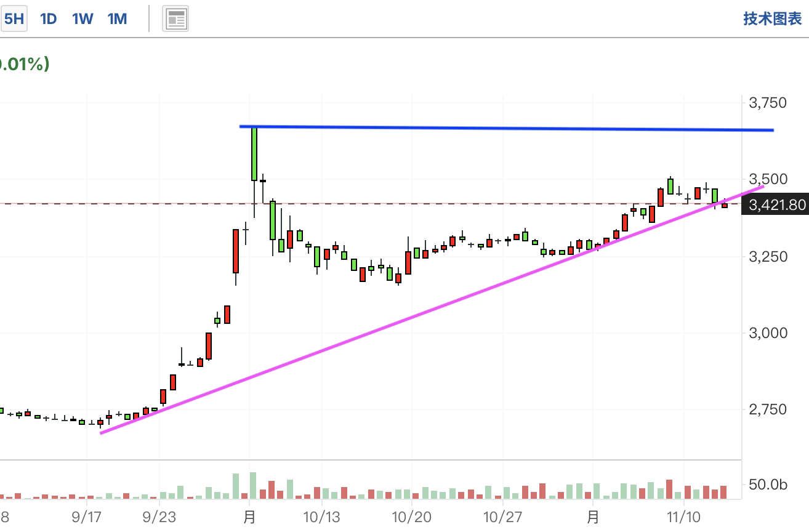Click the 3,750 price axis label
The width and height of the screenshot is (809, 532).
tap(768, 102)
